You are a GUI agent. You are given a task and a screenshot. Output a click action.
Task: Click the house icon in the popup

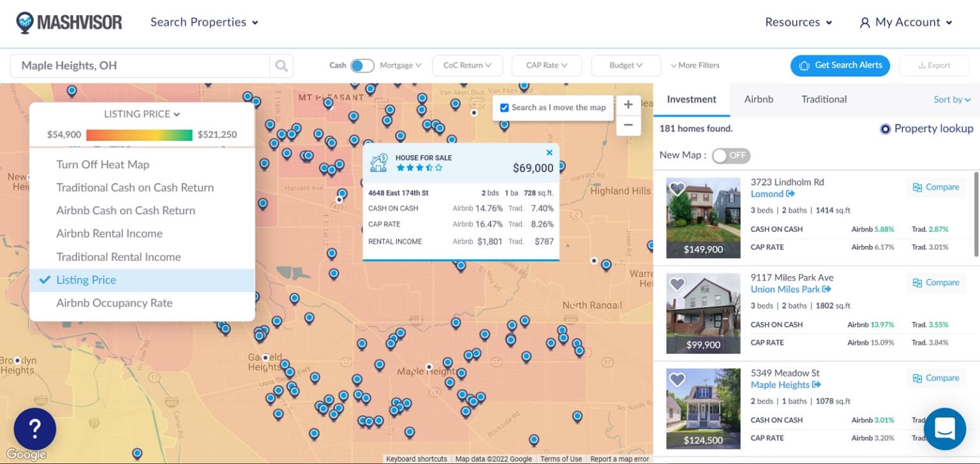379,163
